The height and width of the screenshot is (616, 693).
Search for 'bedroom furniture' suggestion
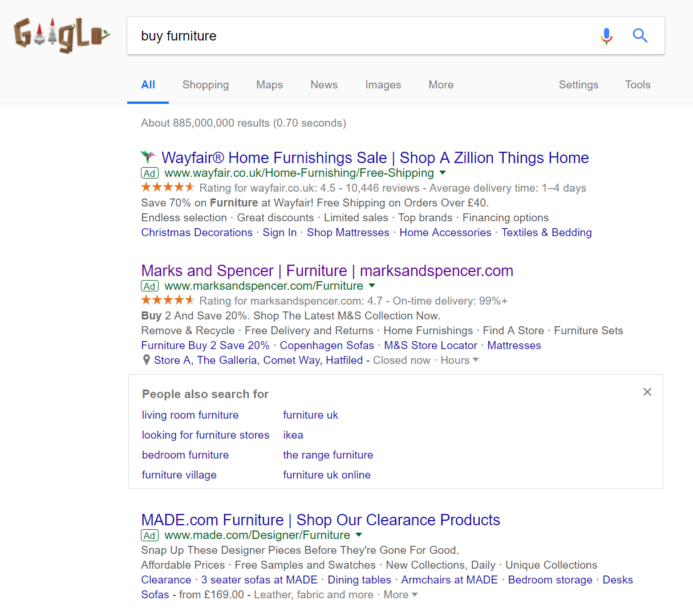click(185, 455)
